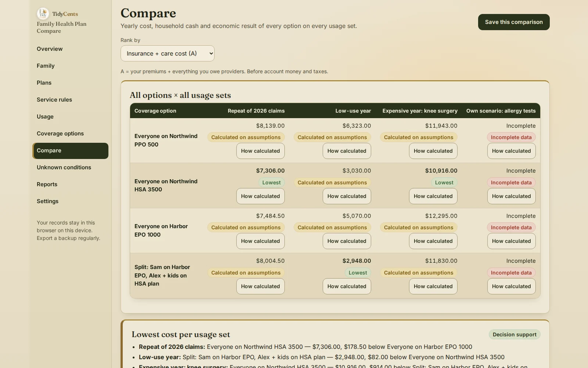Show how Split option $2,948.00 was calculated
The height and width of the screenshot is (368, 588).
[347, 286]
